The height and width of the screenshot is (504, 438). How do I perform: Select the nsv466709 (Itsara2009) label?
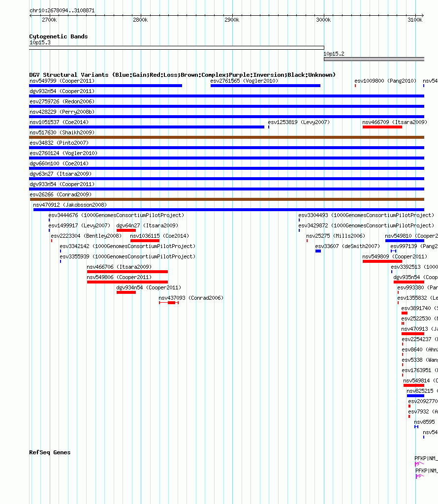[x=395, y=122]
